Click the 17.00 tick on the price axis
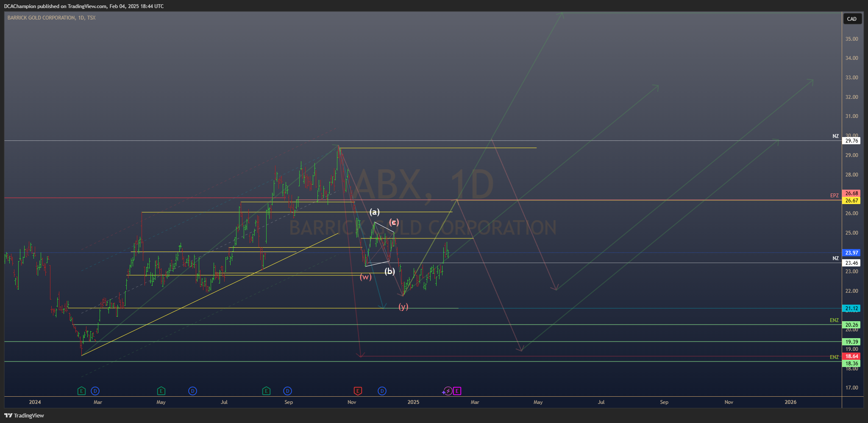The height and width of the screenshot is (423, 868). 851,388
